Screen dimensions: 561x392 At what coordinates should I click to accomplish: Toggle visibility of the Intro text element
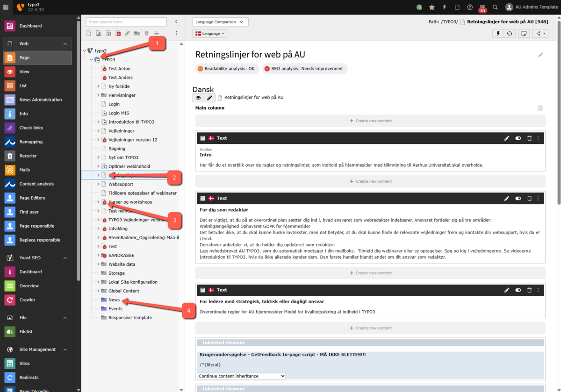point(518,138)
